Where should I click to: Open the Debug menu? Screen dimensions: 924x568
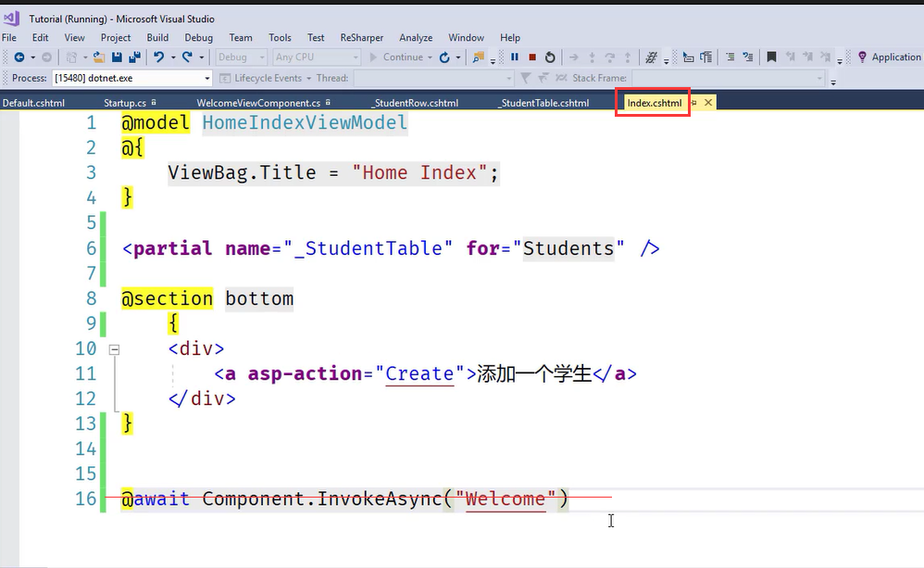tap(198, 38)
